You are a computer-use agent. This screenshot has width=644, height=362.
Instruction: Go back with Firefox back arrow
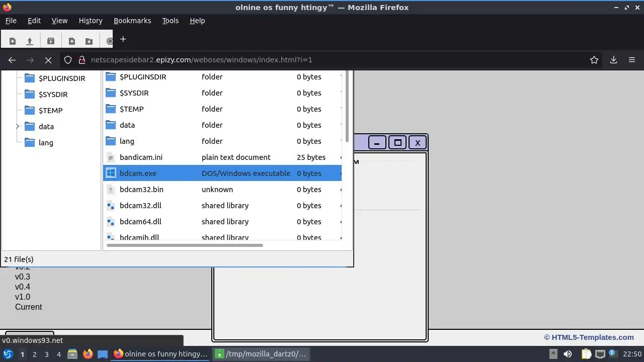tap(12, 60)
